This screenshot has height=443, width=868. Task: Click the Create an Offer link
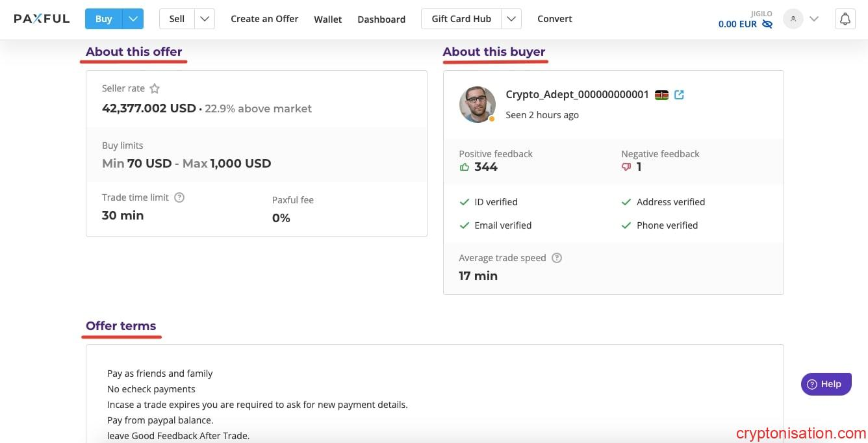(x=264, y=19)
